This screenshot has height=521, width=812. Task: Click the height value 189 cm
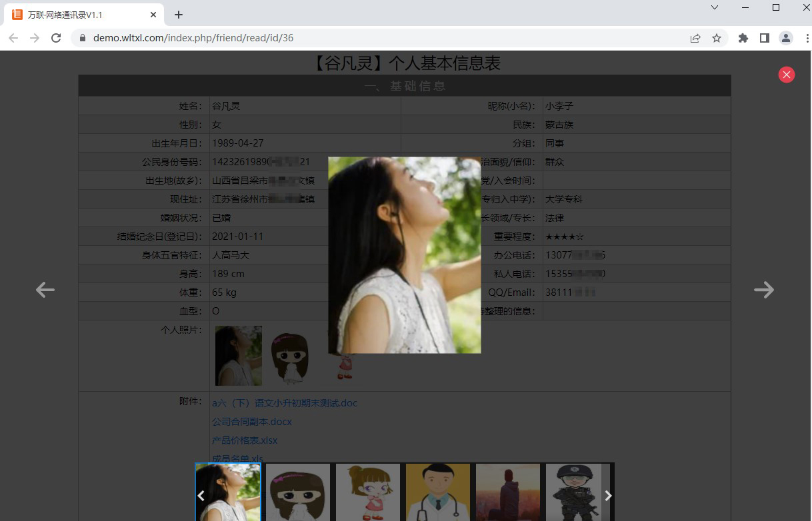point(228,274)
